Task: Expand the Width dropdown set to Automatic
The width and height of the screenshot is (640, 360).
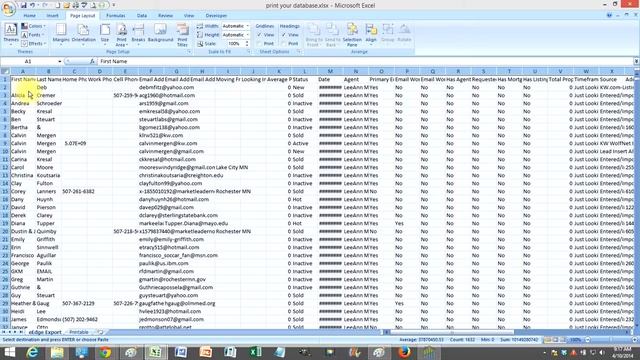Action: (248, 26)
